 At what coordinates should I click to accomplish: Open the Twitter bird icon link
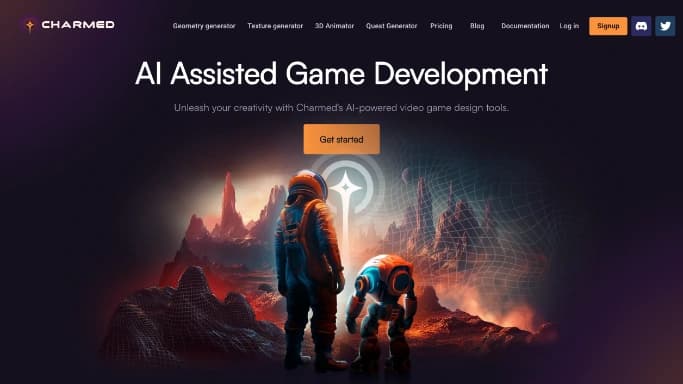pyautogui.click(x=665, y=26)
